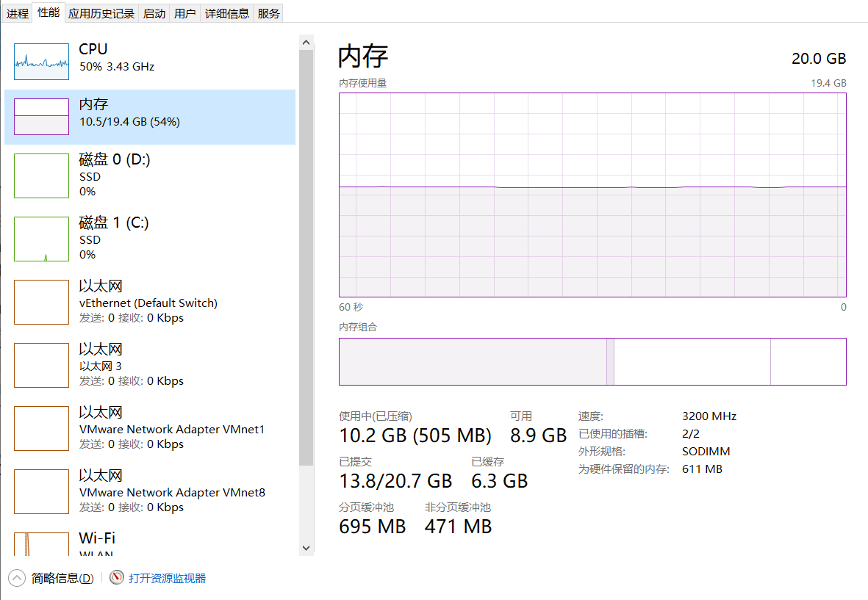Image resolution: width=868 pixels, height=600 pixels.
Task: Go to the 服务 tab
Action: 269,13
